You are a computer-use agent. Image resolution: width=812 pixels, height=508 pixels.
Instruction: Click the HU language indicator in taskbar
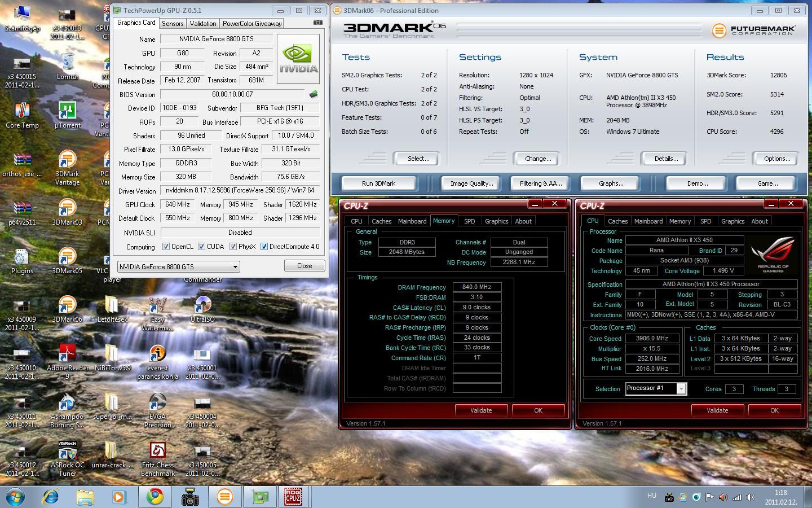[652, 496]
